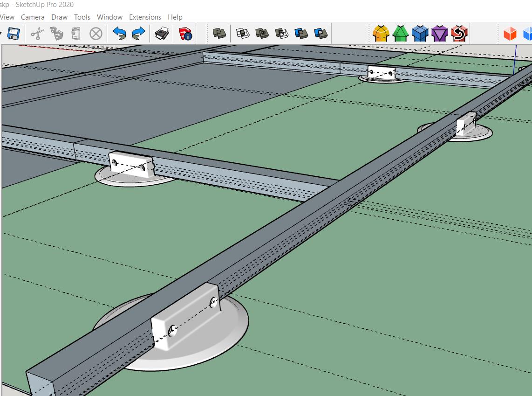The image size is (532, 396).
Task: Select the Union solid tool
Action: click(x=262, y=33)
